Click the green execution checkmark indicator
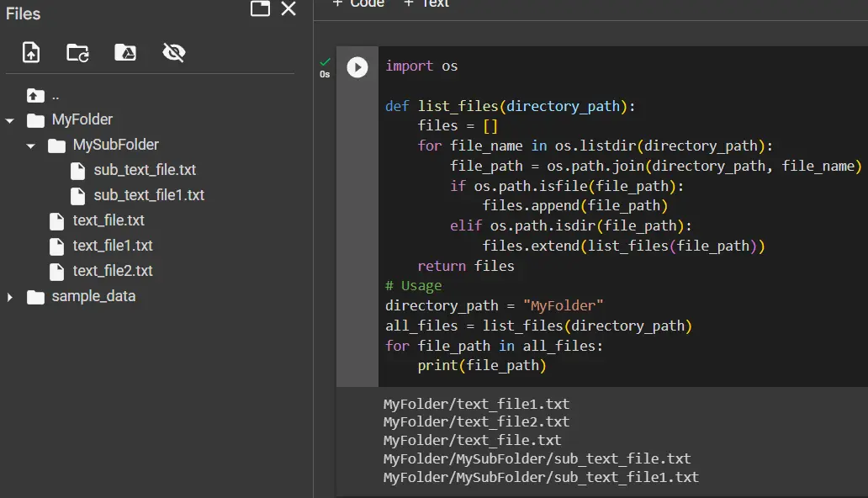Screen dimensions: 868x498 coord(324,61)
